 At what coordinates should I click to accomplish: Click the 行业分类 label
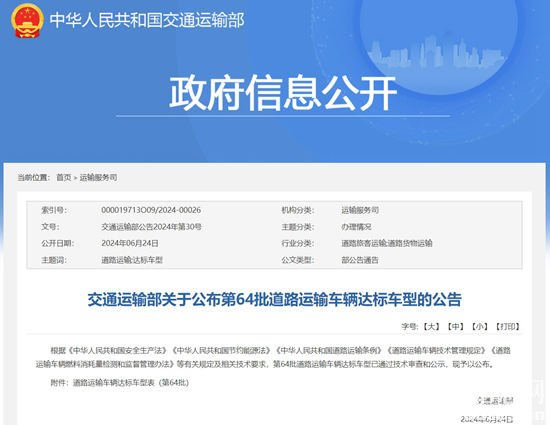pos(298,243)
